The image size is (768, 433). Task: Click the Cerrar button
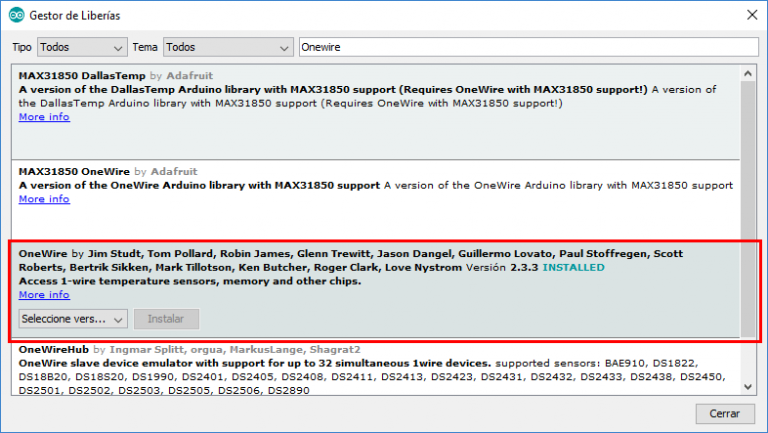click(x=724, y=414)
